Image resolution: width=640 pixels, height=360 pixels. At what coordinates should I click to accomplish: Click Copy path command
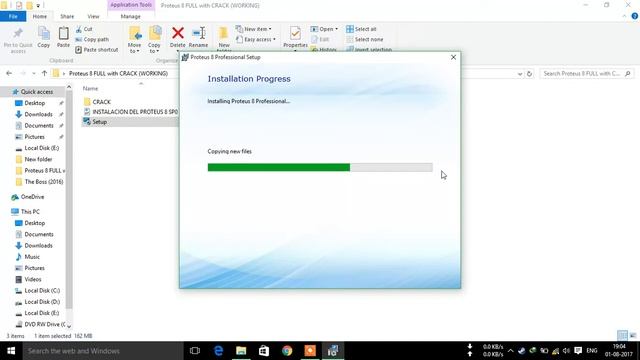[92, 40]
